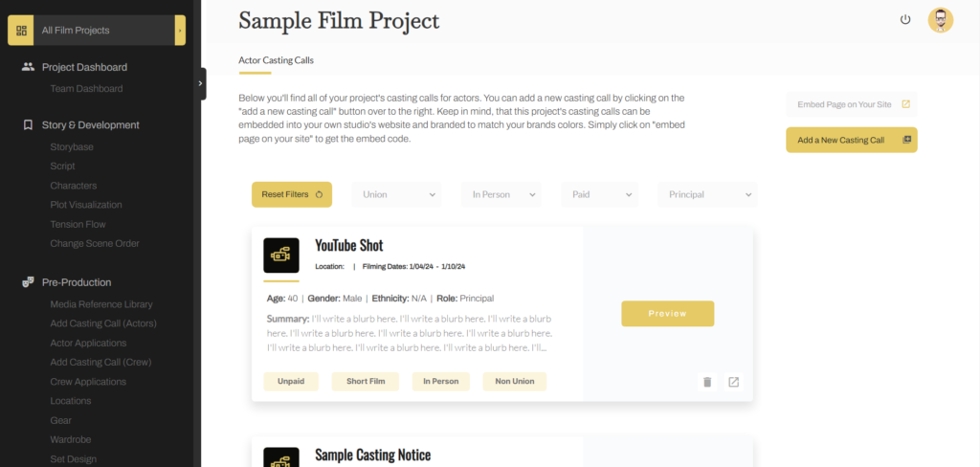Go to Actor Applications in sidebar
This screenshot has height=467, width=980.
pos(88,343)
